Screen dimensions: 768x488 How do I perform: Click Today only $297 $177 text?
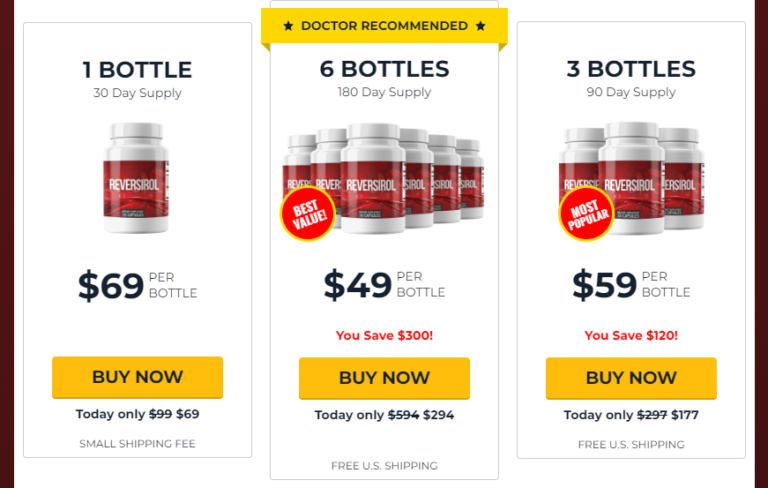[x=631, y=415]
